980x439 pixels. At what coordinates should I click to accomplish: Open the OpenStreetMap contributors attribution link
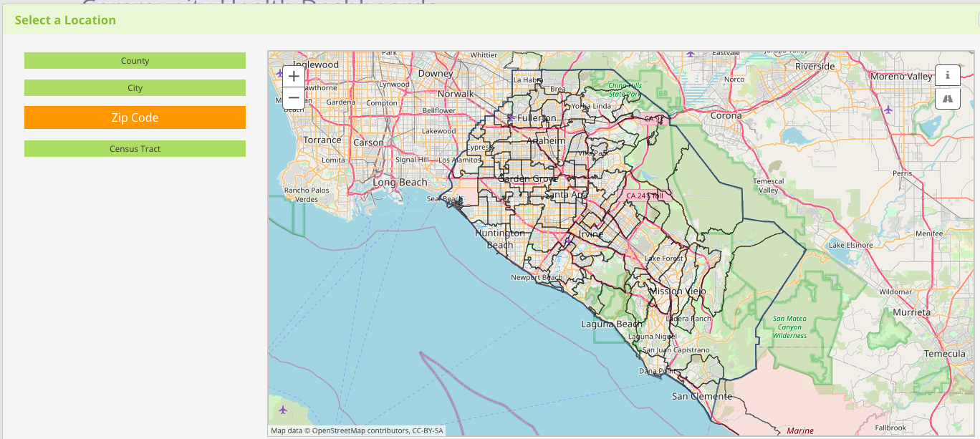pyautogui.click(x=360, y=431)
